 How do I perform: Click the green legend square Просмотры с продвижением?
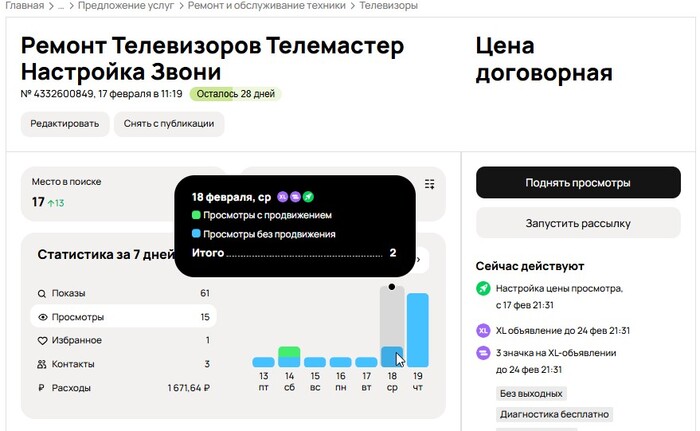point(196,215)
